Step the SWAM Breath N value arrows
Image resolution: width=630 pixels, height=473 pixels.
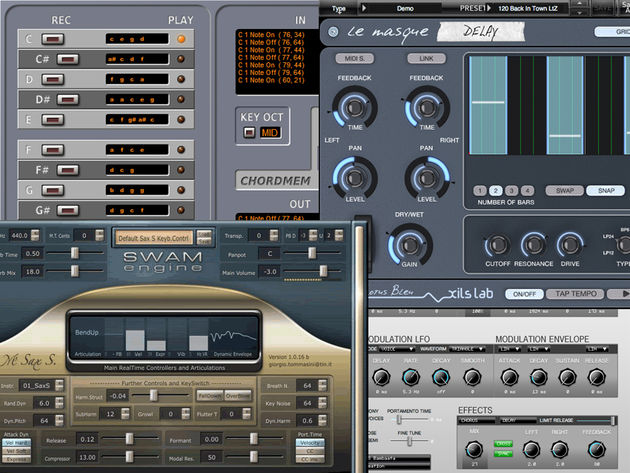[322, 386]
